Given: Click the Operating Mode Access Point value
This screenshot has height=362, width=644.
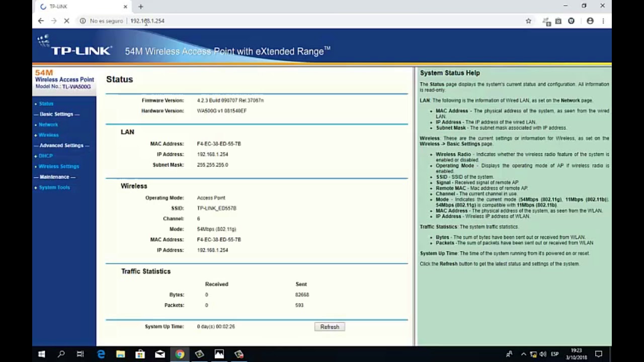Looking at the screenshot, I should 211,198.
